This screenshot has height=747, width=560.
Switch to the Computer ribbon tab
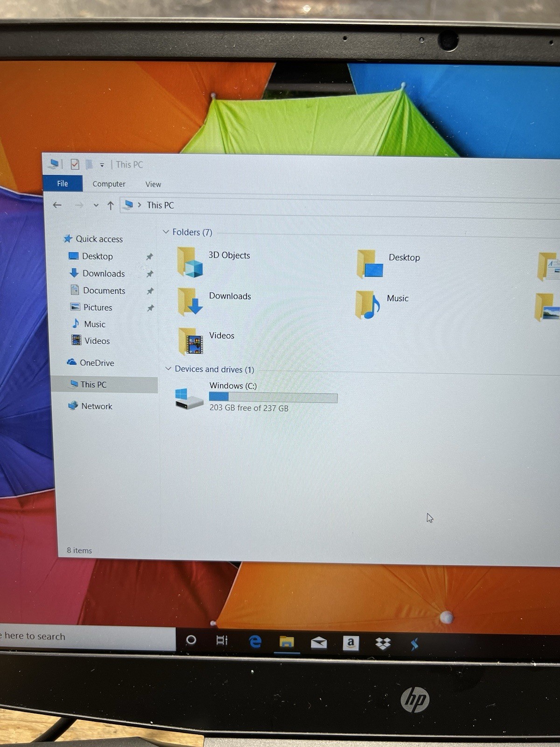(109, 184)
